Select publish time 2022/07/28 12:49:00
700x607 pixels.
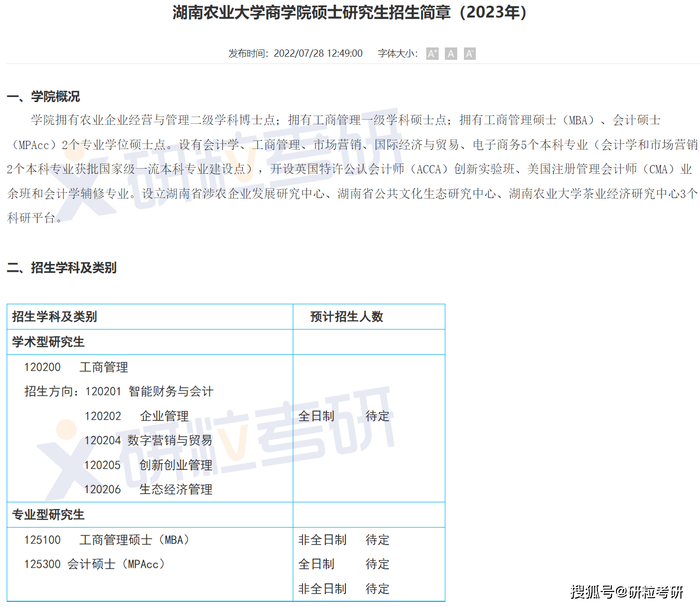[x=318, y=54]
